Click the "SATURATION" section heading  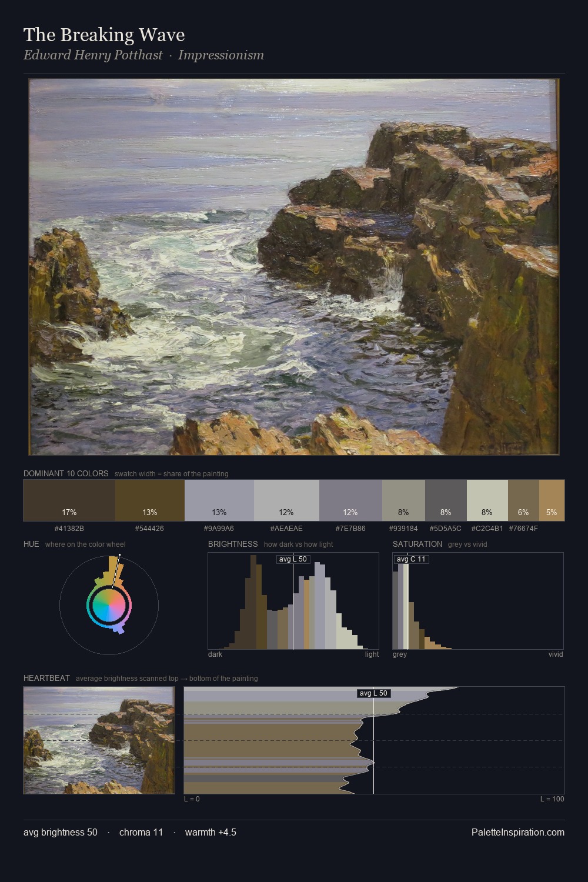(x=417, y=544)
